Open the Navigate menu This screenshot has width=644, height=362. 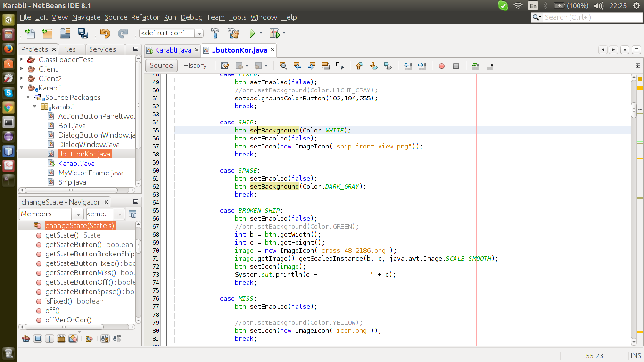tap(86, 17)
